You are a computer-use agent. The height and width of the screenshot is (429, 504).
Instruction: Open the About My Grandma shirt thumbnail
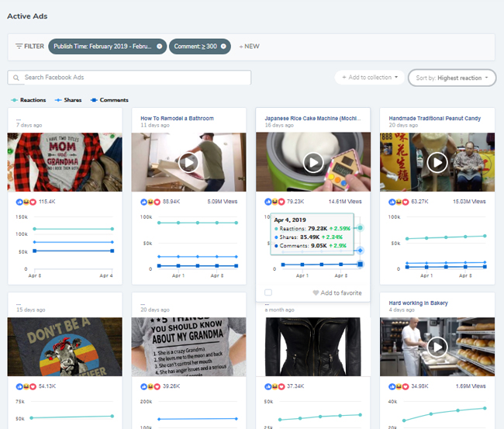(188, 347)
